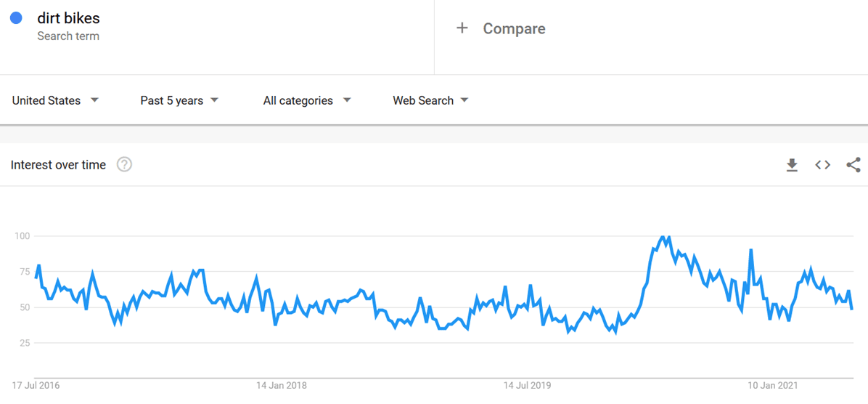This screenshot has width=868, height=404.
Task: Click the Interest over time heading
Action: (58, 165)
